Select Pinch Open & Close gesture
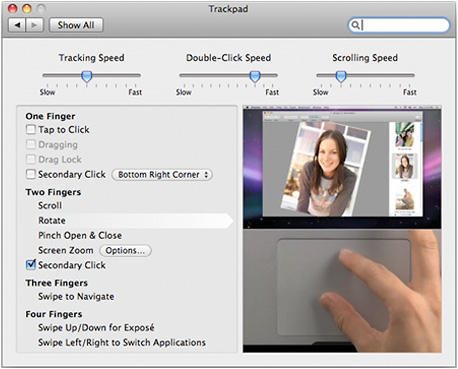 pos(80,235)
